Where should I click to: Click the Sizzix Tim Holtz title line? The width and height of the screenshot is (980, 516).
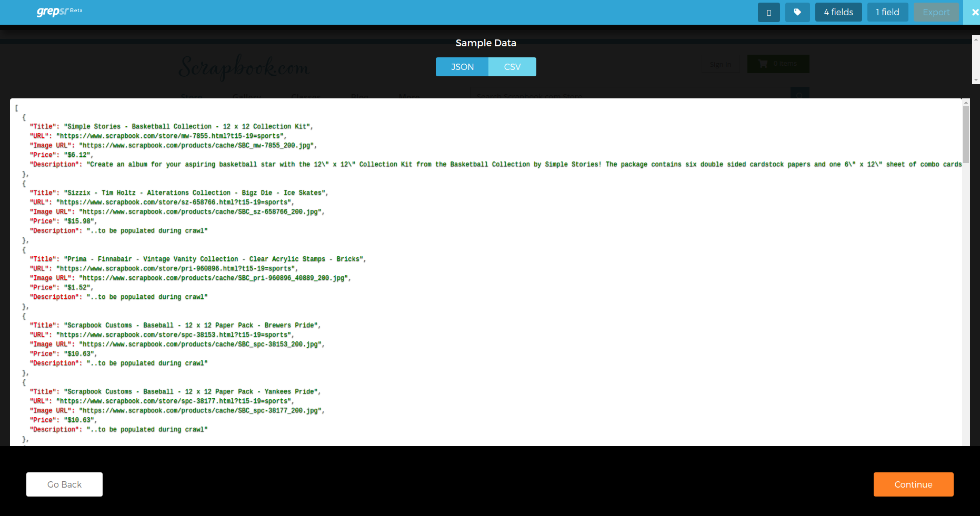179,193
